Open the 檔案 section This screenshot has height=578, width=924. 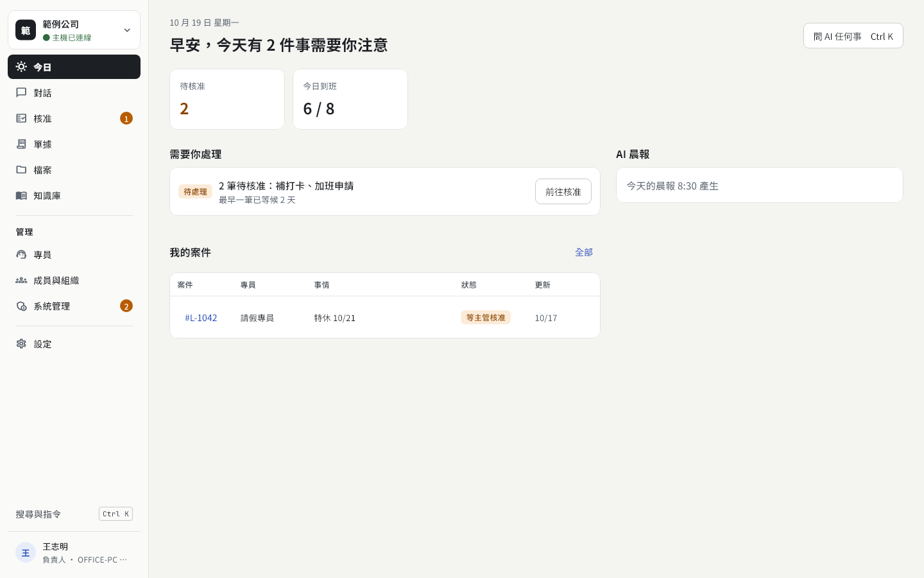pyautogui.click(x=74, y=170)
